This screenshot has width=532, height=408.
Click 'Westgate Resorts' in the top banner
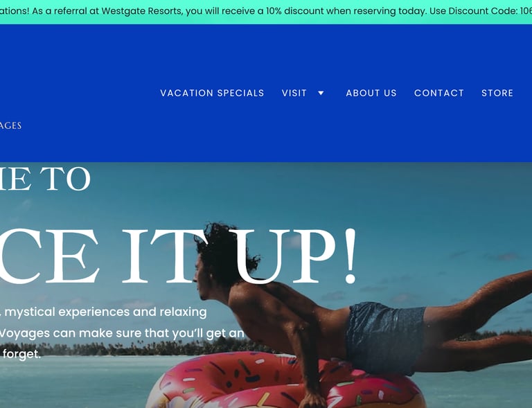tap(141, 11)
